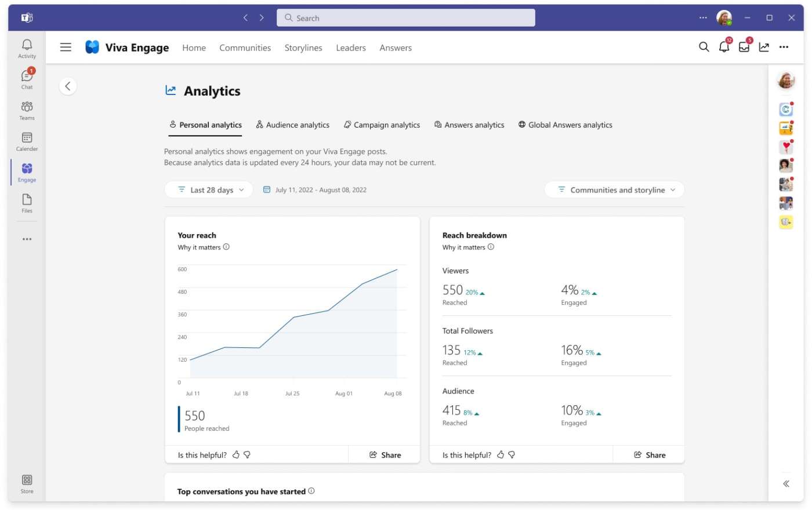812x513 pixels.
Task: Share the Your reach chart
Action: 384,454
